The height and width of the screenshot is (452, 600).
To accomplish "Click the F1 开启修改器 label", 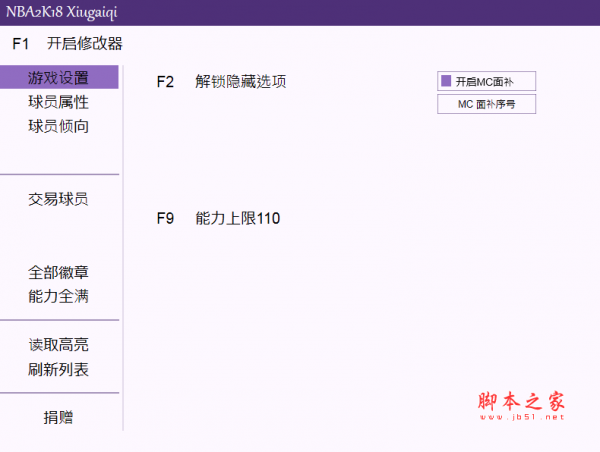I will tap(67, 43).
